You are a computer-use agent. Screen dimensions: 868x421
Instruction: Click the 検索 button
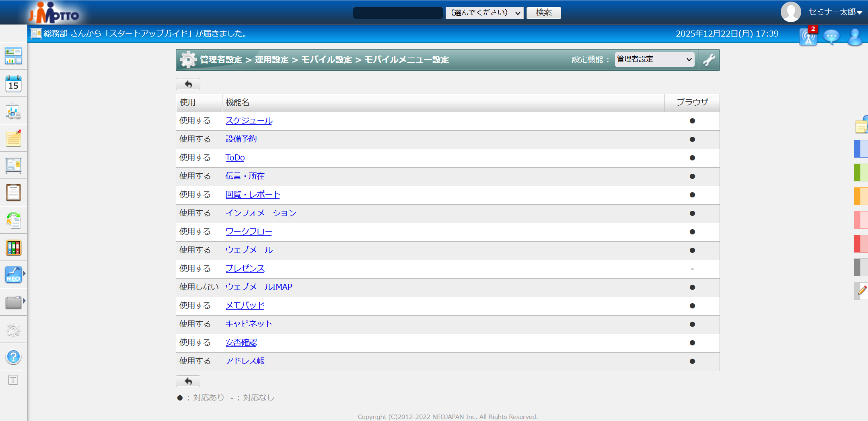tap(543, 13)
